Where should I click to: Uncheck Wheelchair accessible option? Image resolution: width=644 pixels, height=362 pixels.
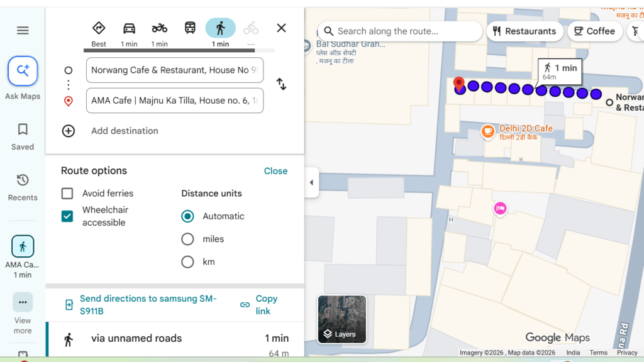point(67,216)
